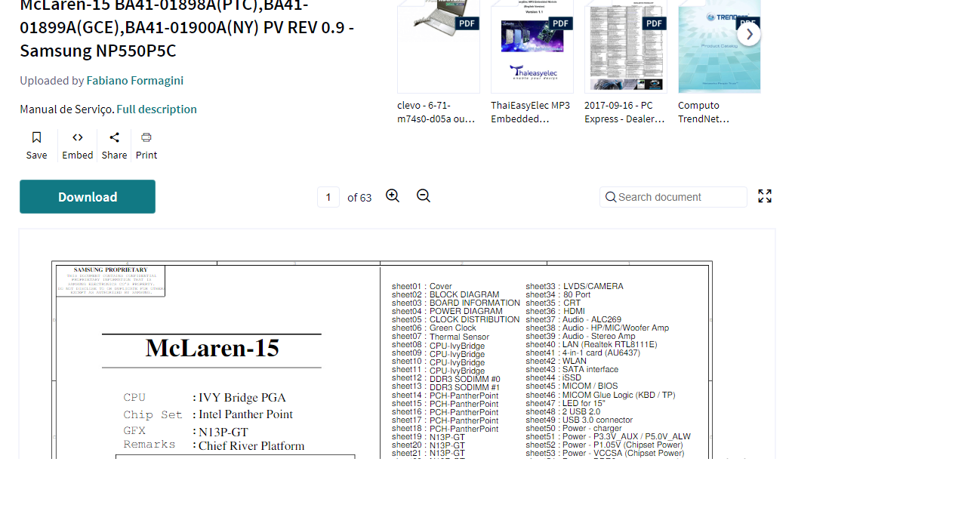The image size is (980, 508).
Task: Click 'sheet49 : USB 3.0 connector' entry
Action: [x=579, y=420]
